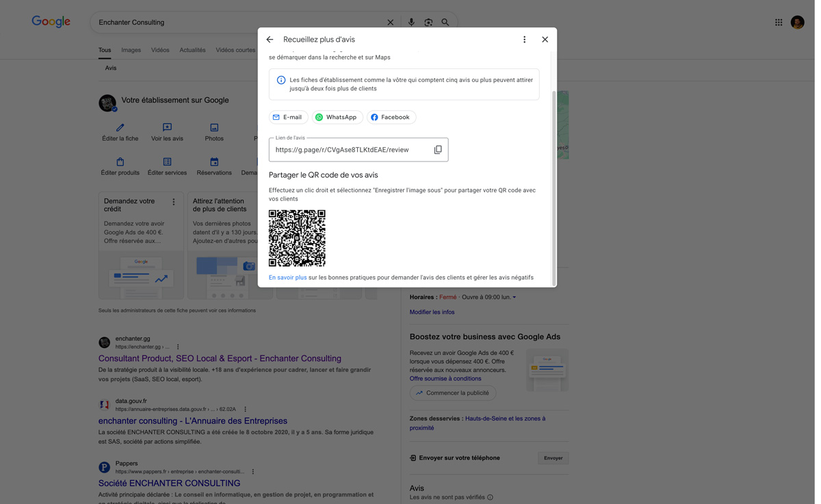
Task: Switch to the Images tab
Action: [x=130, y=50]
